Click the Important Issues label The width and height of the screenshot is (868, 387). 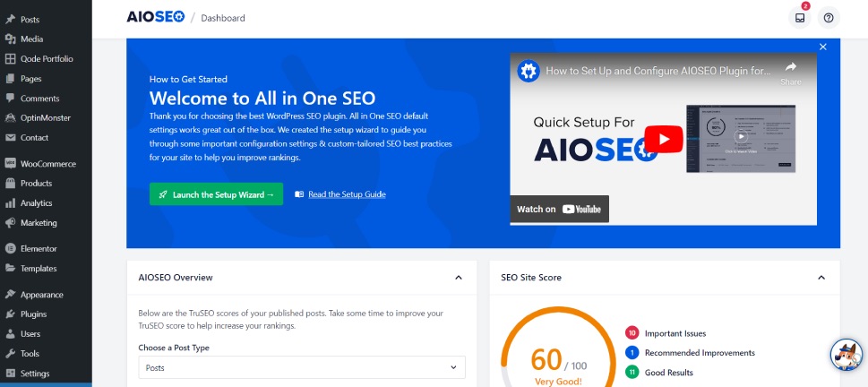click(675, 333)
